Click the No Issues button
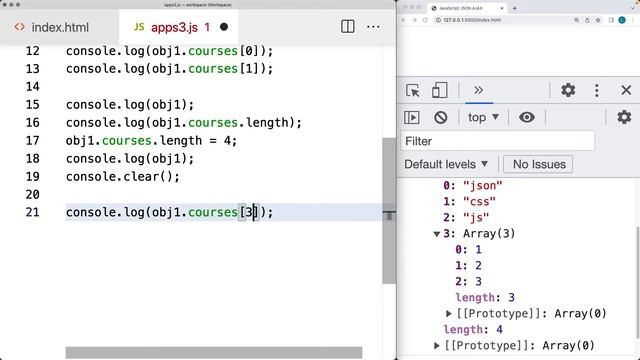Image resolution: width=640 pixels, height=360 pixels. click(538, 164)
